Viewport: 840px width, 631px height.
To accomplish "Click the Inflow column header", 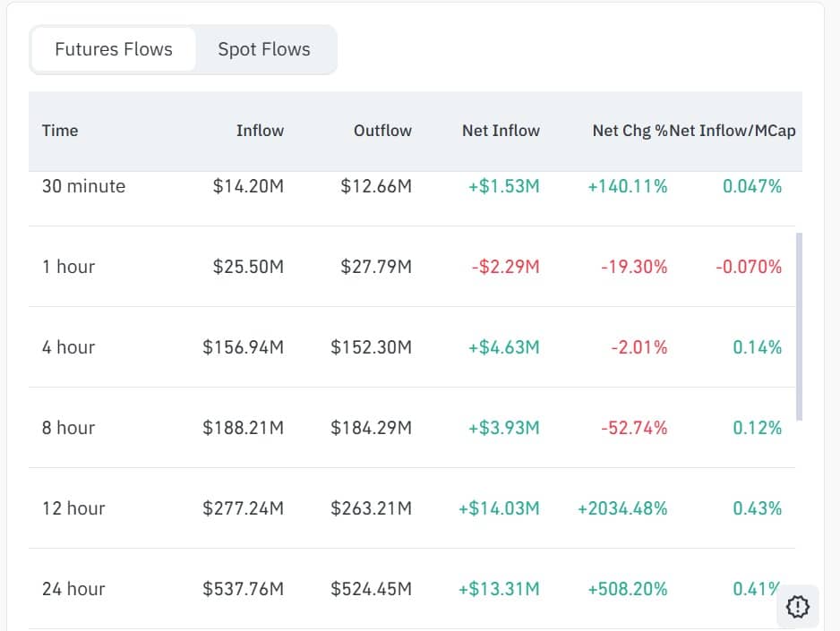I will tap(260, 130).
